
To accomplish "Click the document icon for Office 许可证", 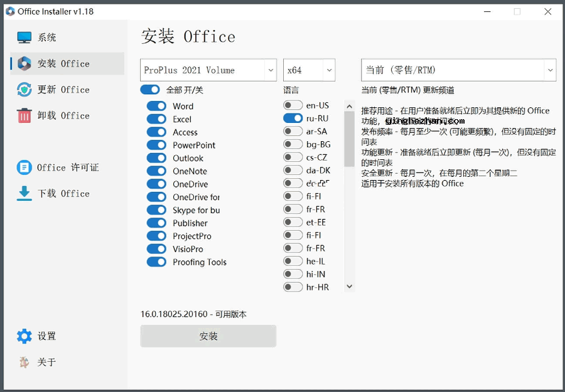I will 24,167.
